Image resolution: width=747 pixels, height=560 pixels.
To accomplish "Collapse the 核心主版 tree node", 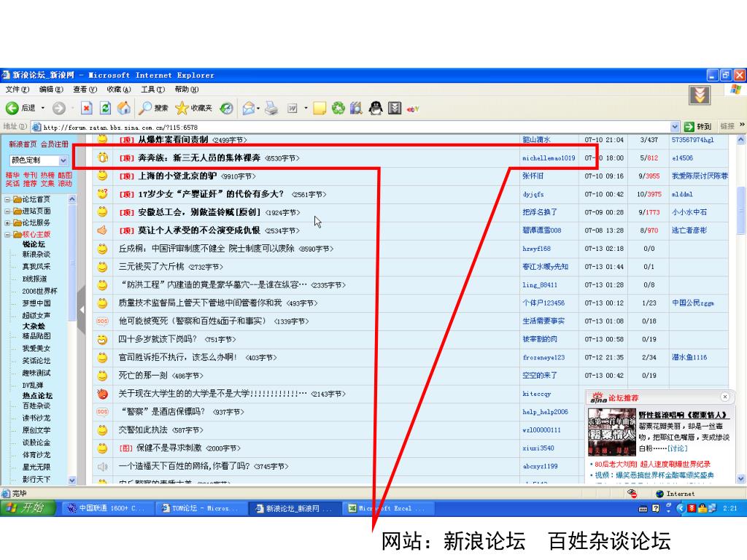I will point(7,235).
